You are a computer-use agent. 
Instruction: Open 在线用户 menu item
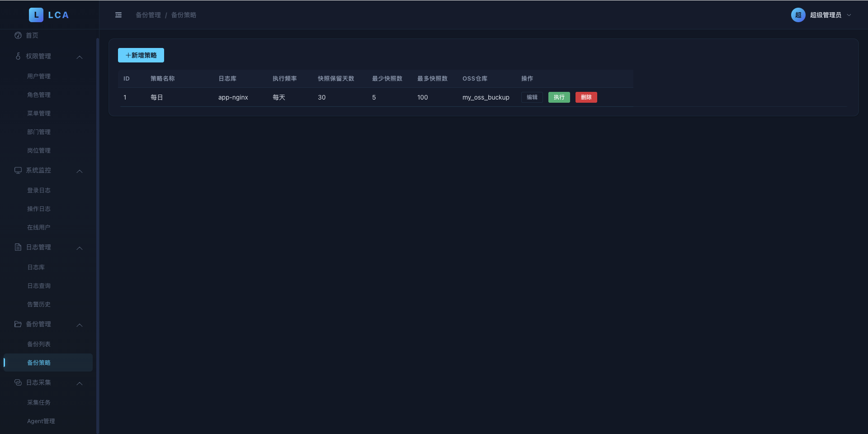click(x=39, y=227)
